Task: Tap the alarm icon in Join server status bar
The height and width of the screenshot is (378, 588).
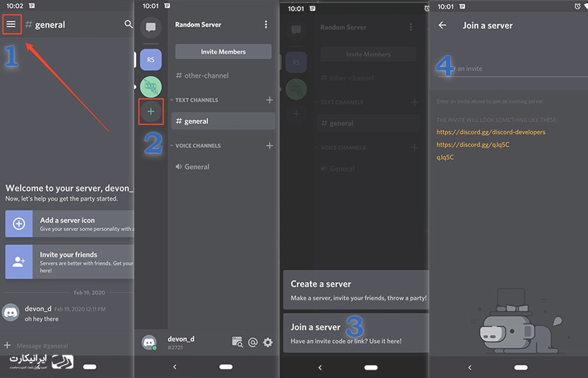Action: point(577,6)
